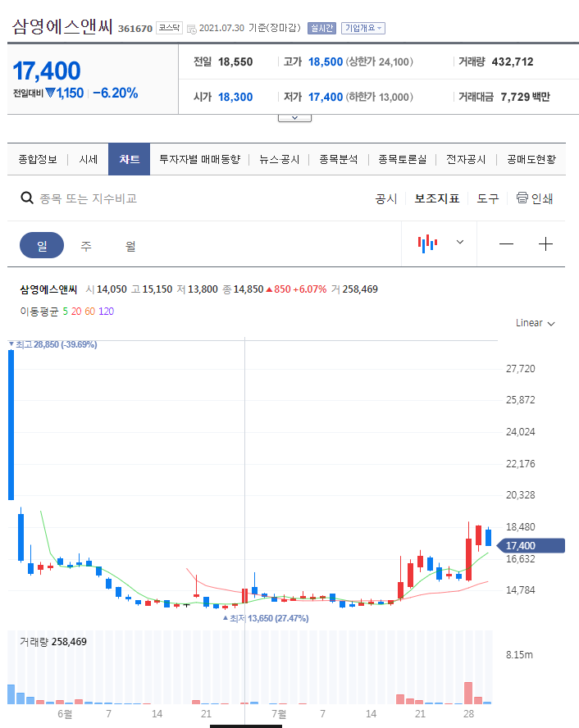Click the 코스닥 market badge
Image resolution: width=579 pixels, height=728 pixels.
(x=169, y=28)
